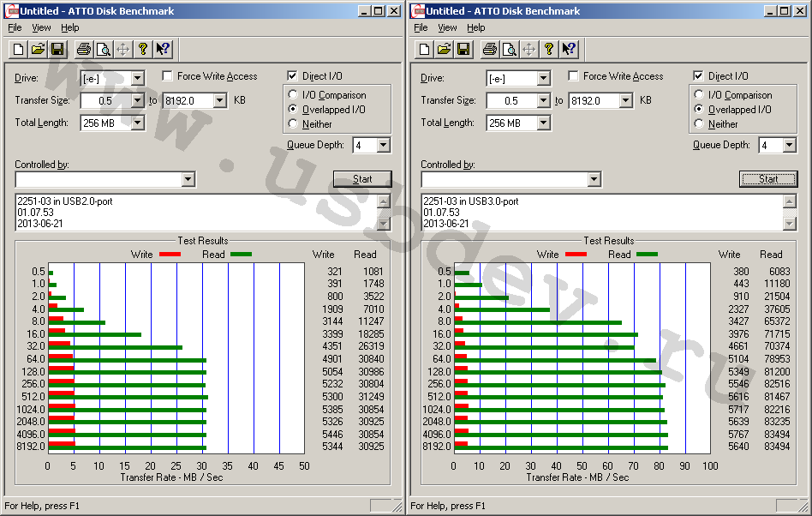Open Help menu in right window
The height and width of the screenshot is (516, 812).
[476, 28]
